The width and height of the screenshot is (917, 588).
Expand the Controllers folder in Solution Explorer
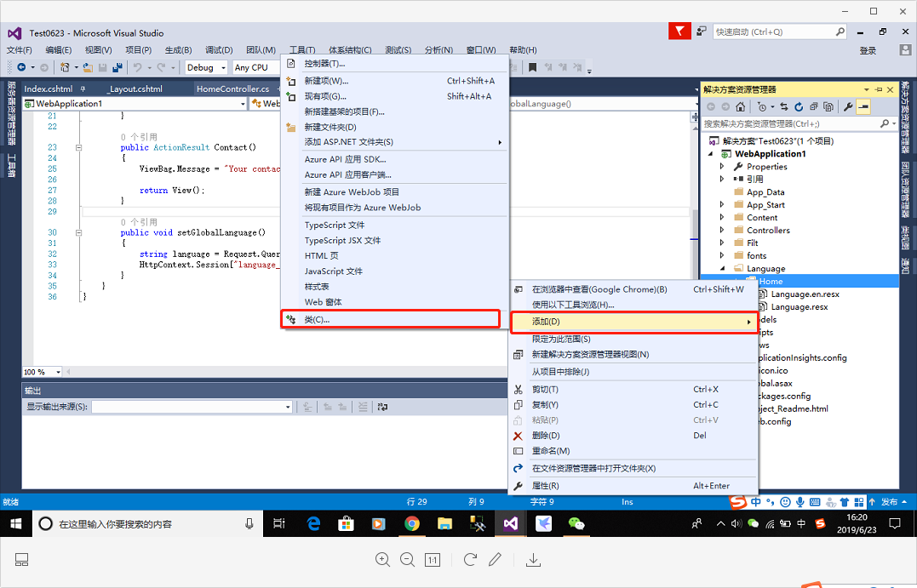[x=722, y=231]
